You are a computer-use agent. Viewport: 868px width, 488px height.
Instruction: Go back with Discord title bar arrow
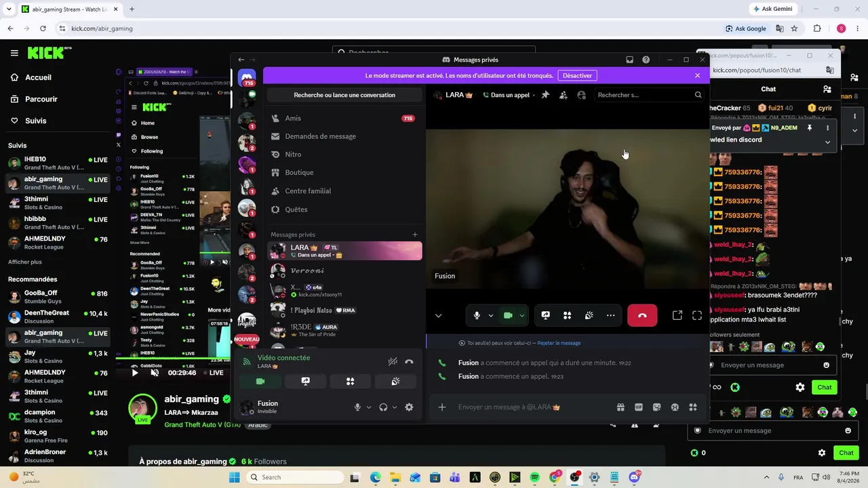point(241,60)
